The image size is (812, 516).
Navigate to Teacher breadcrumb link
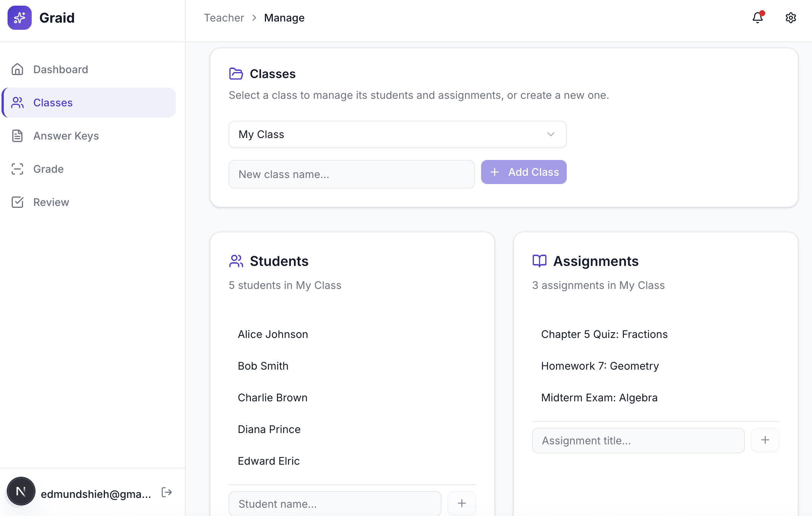(x=223, y=18)
